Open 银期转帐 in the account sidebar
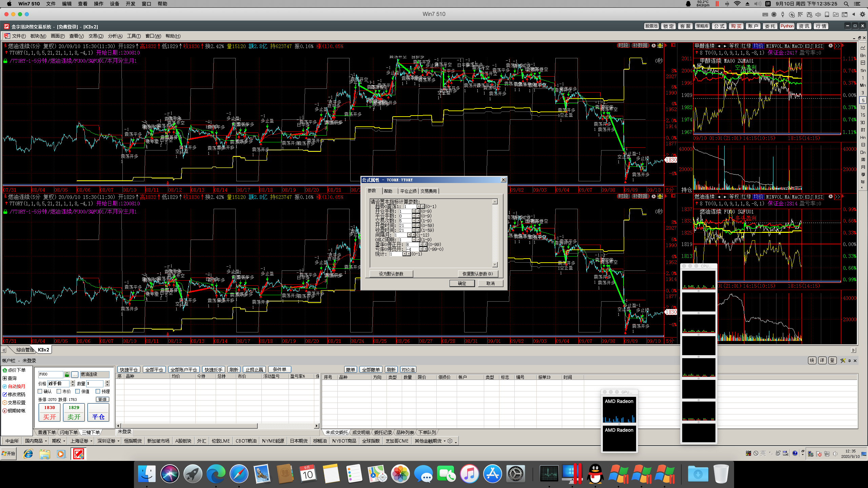Screen dimensions: 868x488 click(14, 411)
